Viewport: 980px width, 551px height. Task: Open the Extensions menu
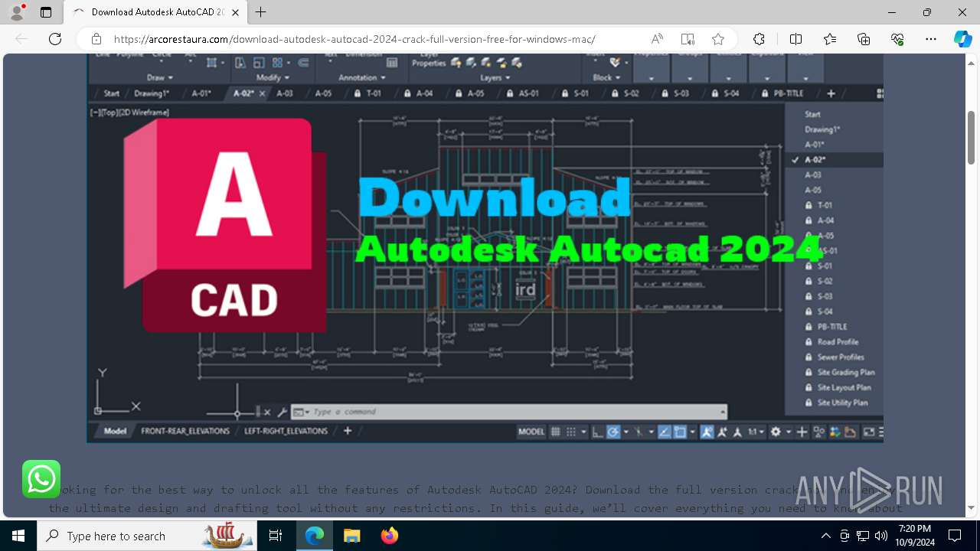click(x=759, y=39)
